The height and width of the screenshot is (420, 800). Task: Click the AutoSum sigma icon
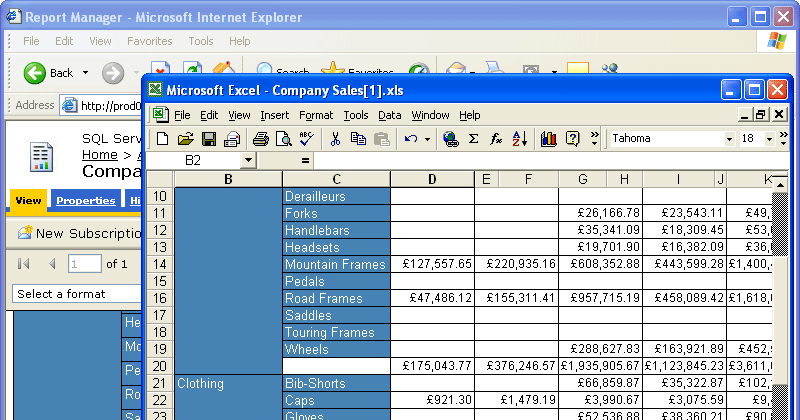pyautogui.click(x=474, y=139)
